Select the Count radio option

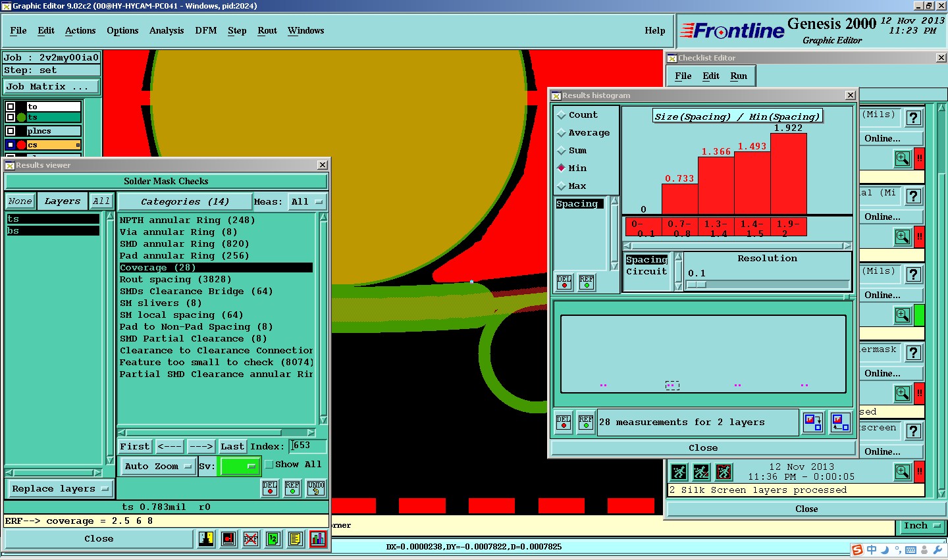(x=562, y=115)
